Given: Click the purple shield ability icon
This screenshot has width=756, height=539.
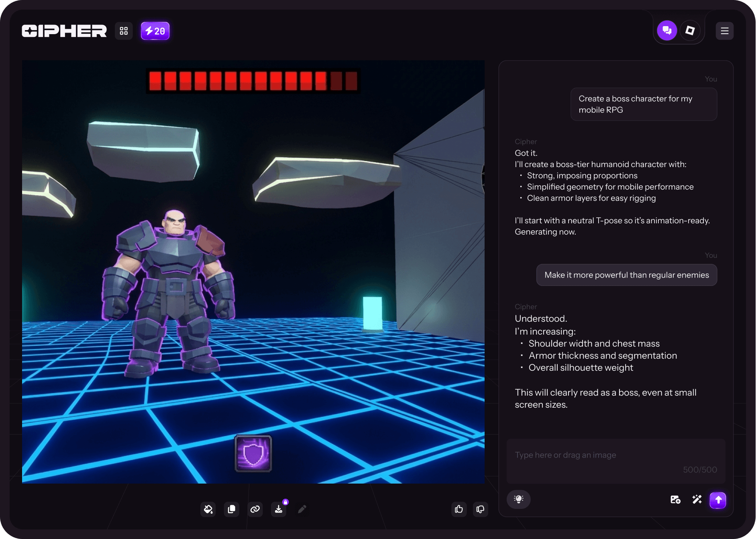Looking at the screenshot, I should (x=253, y=453).
